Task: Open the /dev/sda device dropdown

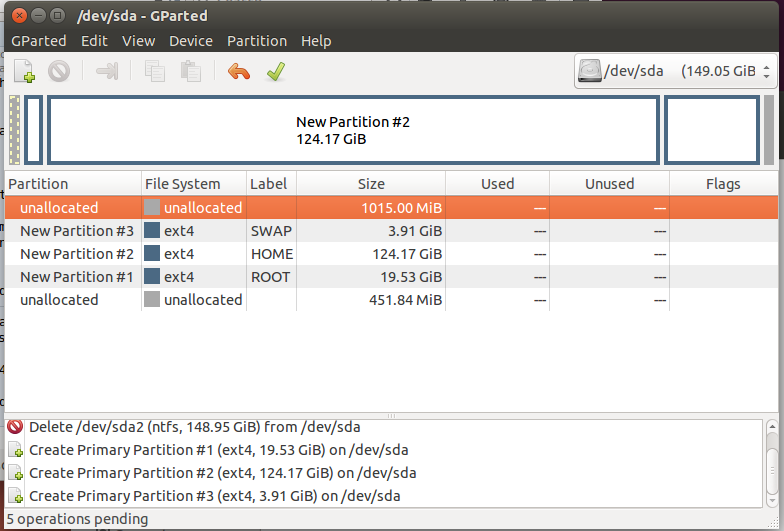Action: pos(676,71)
